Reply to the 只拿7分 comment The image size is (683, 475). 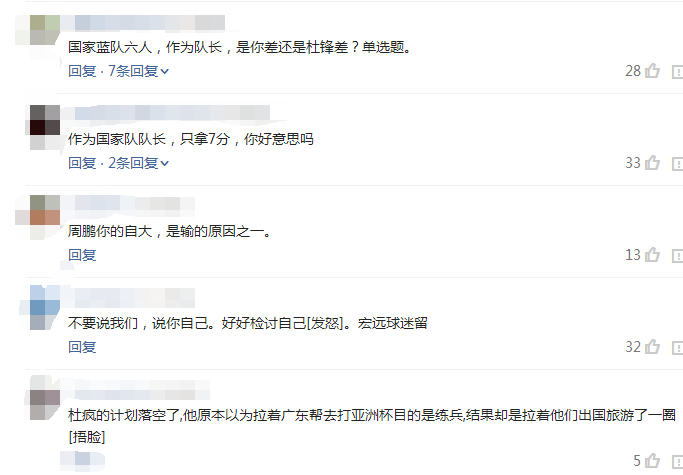coord(82,163)
